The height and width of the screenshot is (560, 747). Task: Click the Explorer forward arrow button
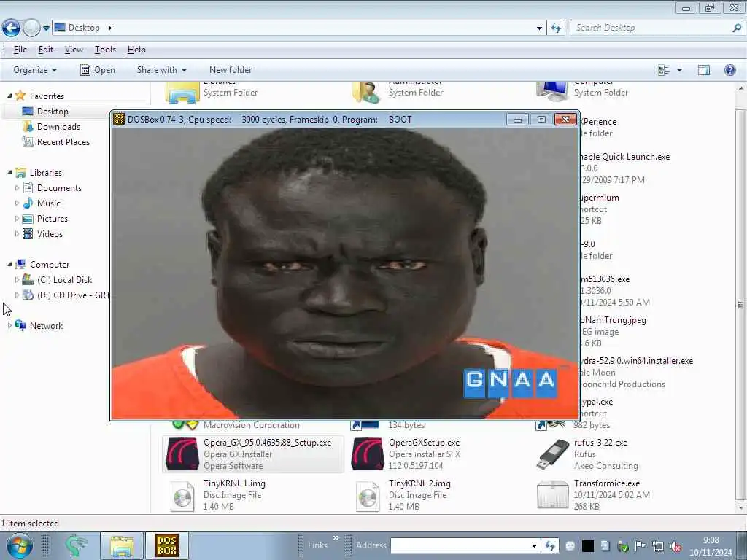click(31, 28)
